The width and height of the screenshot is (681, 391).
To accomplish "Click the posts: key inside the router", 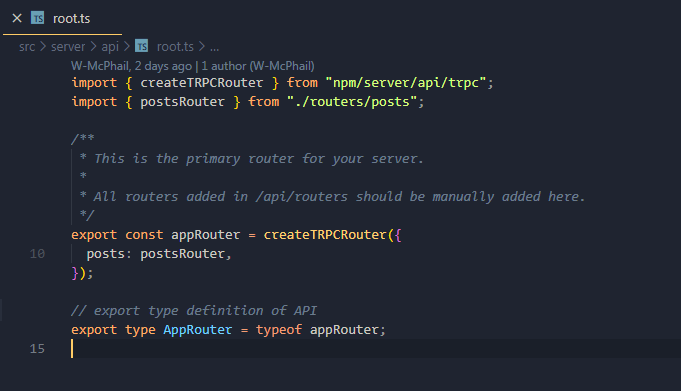I will pos(109,254).
